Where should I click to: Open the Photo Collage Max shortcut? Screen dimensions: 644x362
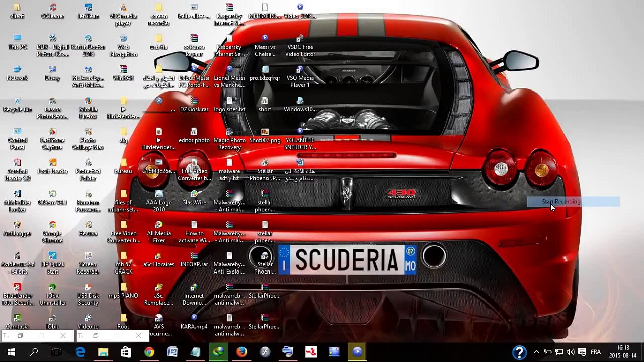[88, 140]
